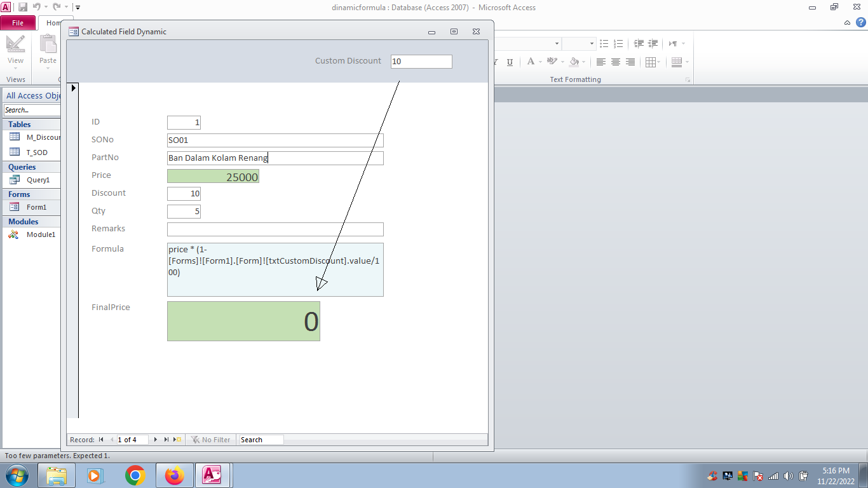Create a new blank record
This screenshot has width=868, height=488.
click(x=178, y=440)
